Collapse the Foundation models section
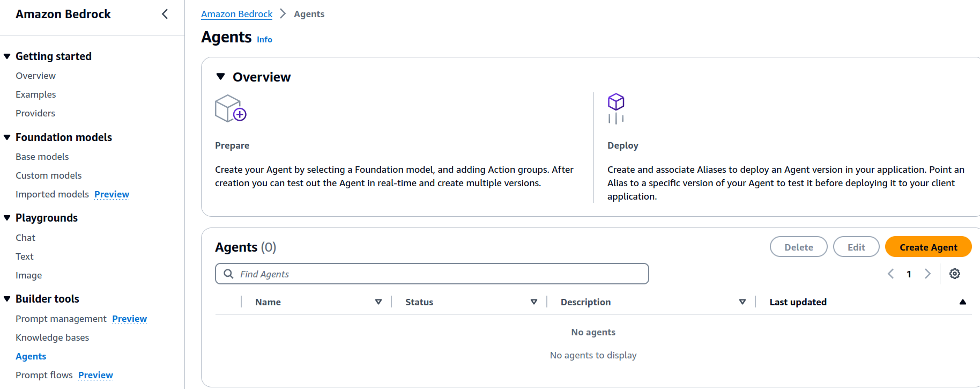The height and width of the screenshot is (389, 980). (x=7, y=137)
